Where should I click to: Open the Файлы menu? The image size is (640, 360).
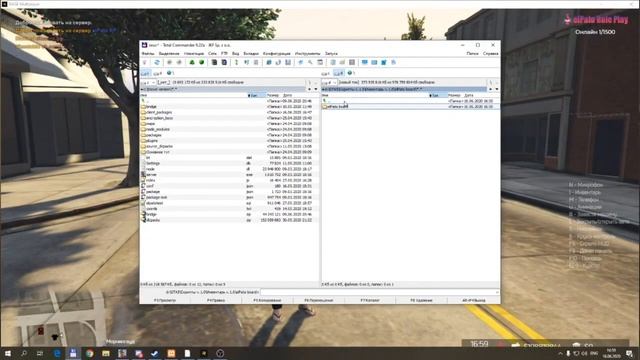[x=148, y=53]
